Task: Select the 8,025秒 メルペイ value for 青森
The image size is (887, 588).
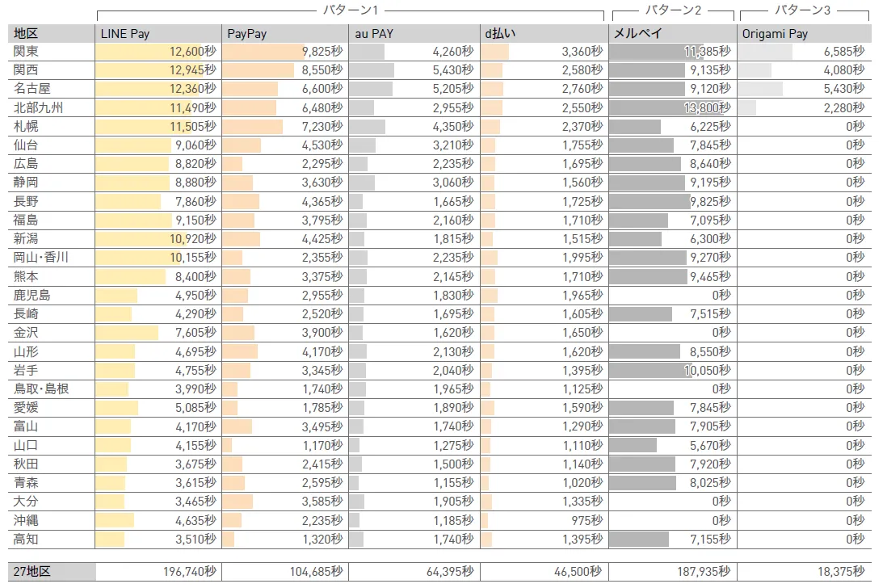Action: (711, 483)
